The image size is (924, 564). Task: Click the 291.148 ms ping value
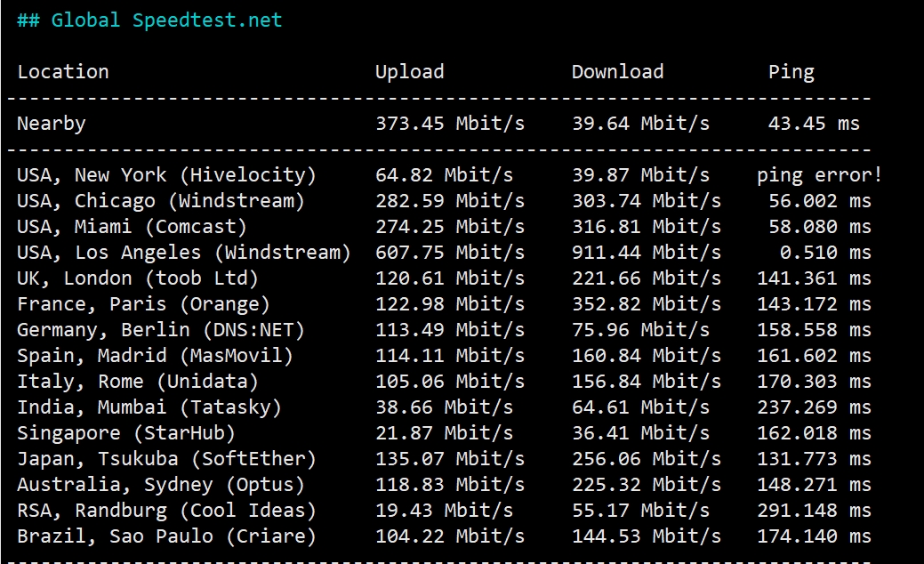[x=814, y=511]
